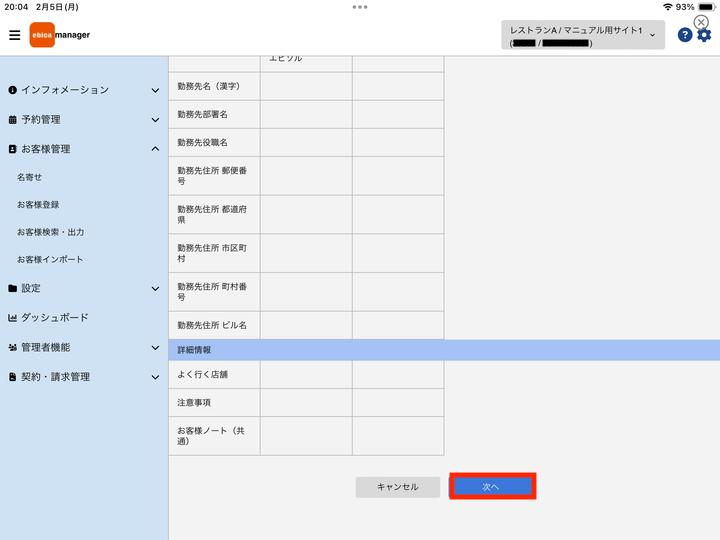Select the 注意事項 row label
This screenshot has height=540, width=720.
coord(194,403)
